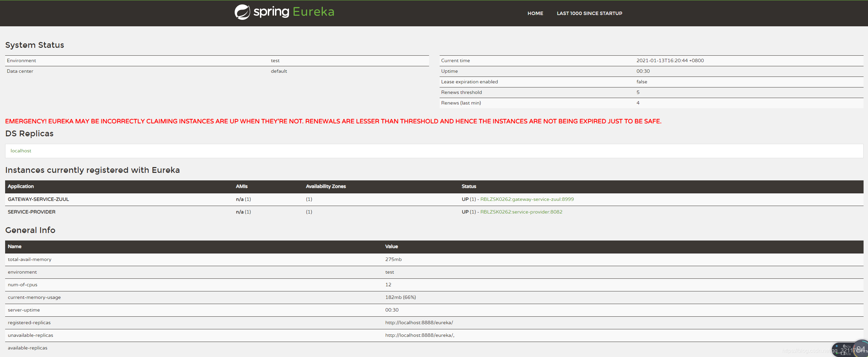Navigate to HOME
The width and height of the screenshot is (868, 357).
[535, 13]
